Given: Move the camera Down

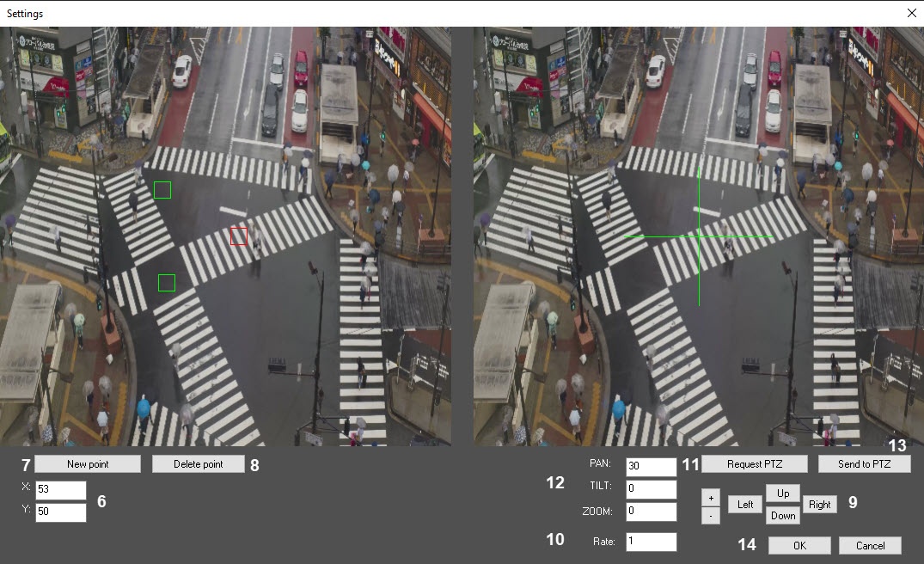Looking at the screenshot, I should tap(782, 516).
